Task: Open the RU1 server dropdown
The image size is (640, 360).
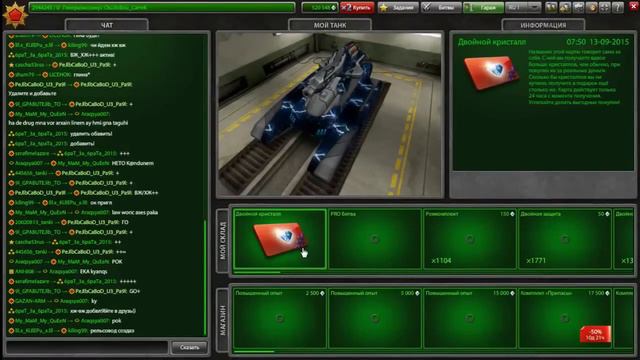Action: click(523, 7)
